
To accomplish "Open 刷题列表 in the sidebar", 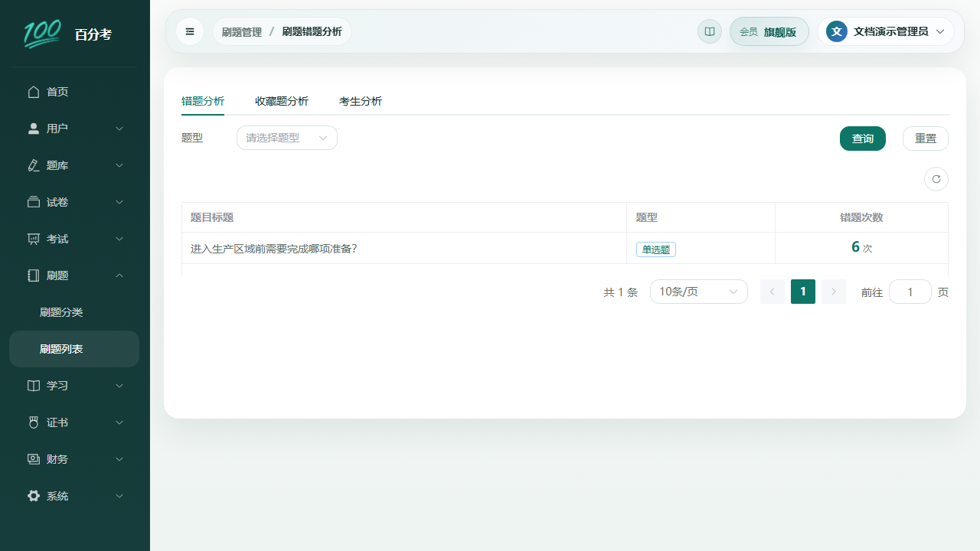I will click(74, 349).
